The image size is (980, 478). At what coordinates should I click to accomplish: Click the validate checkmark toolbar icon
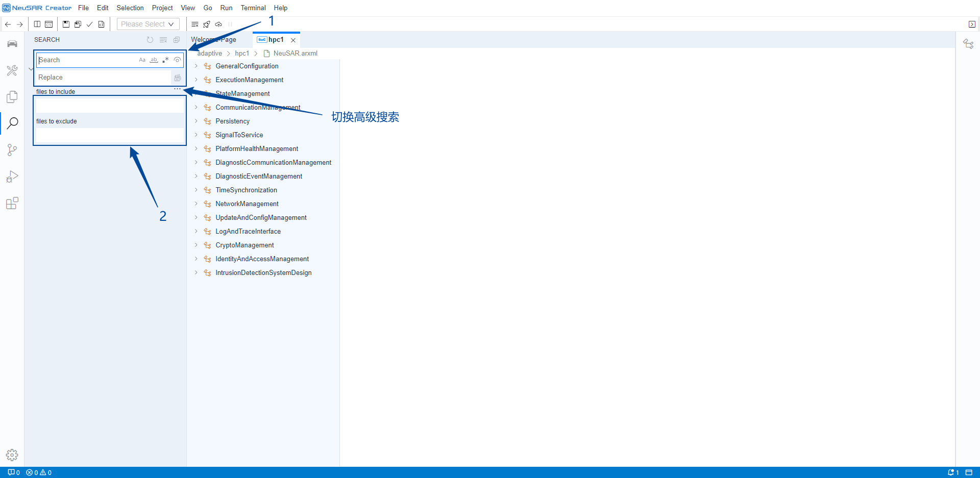click(89, 24)
